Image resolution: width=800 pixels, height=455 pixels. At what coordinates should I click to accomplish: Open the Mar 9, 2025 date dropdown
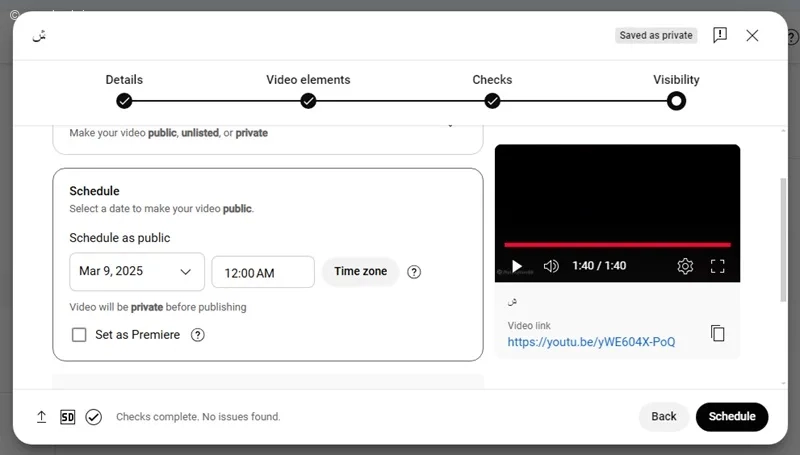coord(137,271)
